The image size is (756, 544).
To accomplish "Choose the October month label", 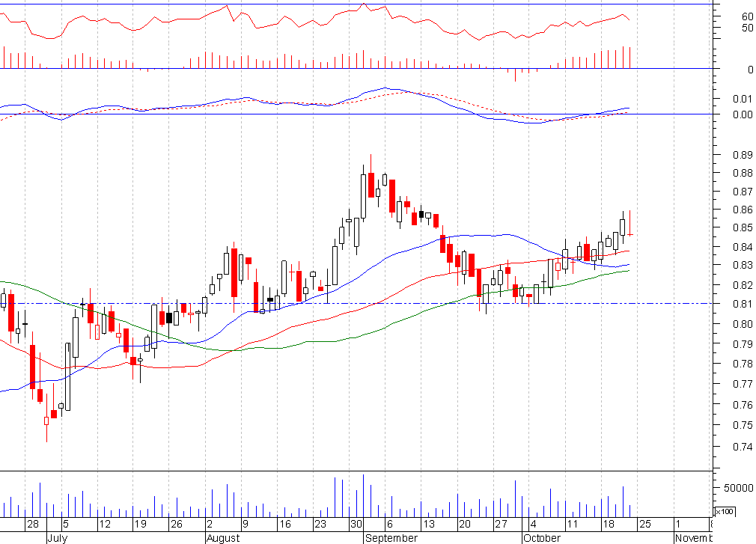I will (542, 538).
